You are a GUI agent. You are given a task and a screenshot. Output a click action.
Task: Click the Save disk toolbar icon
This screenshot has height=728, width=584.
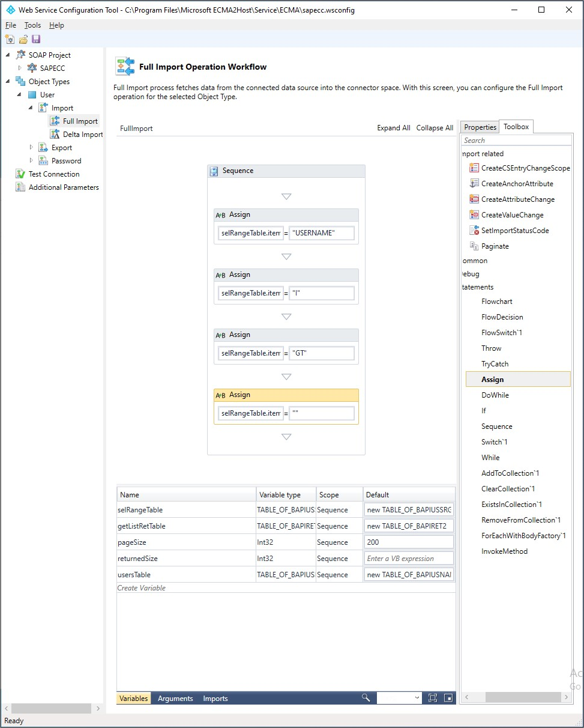[36, 39]
